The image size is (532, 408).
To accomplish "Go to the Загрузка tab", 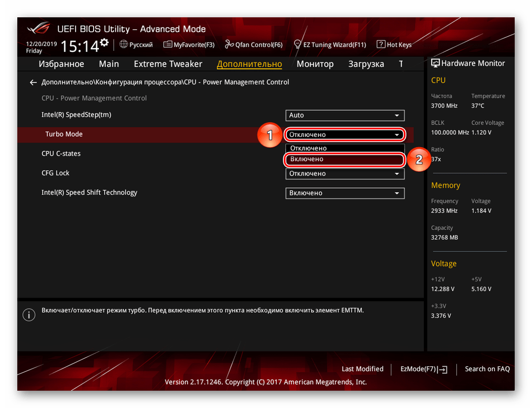I will [366, 64].
